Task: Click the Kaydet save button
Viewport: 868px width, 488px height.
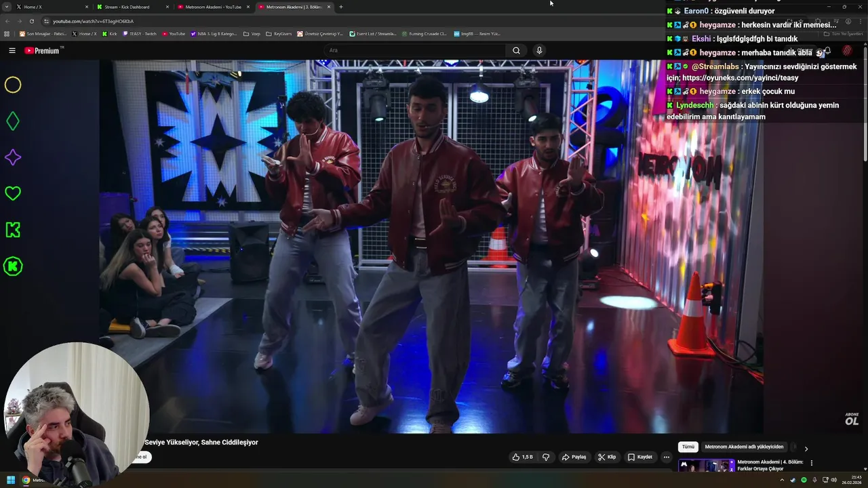Action: click(x=639, y=457)
